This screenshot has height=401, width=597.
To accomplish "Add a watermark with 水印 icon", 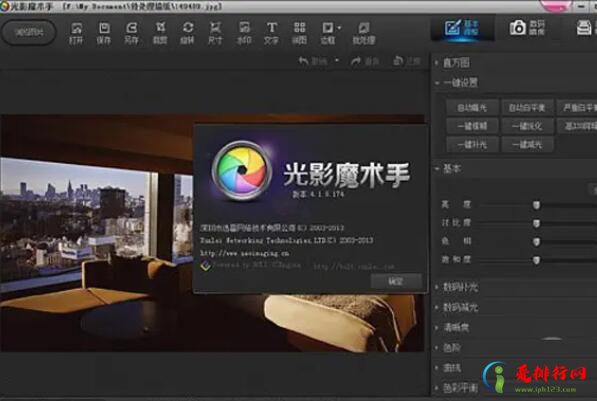I will point(244,33).
